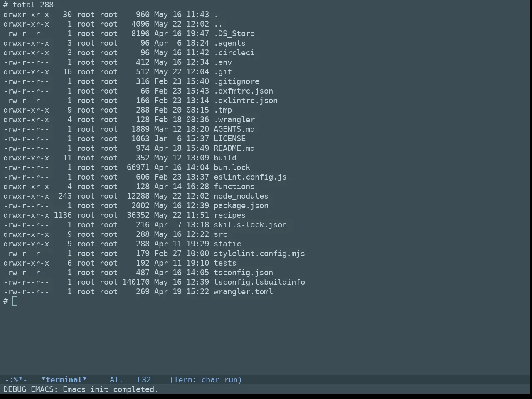532x399 pixels.
Task: Click the .env file entry
Action: tap(223, 62)
